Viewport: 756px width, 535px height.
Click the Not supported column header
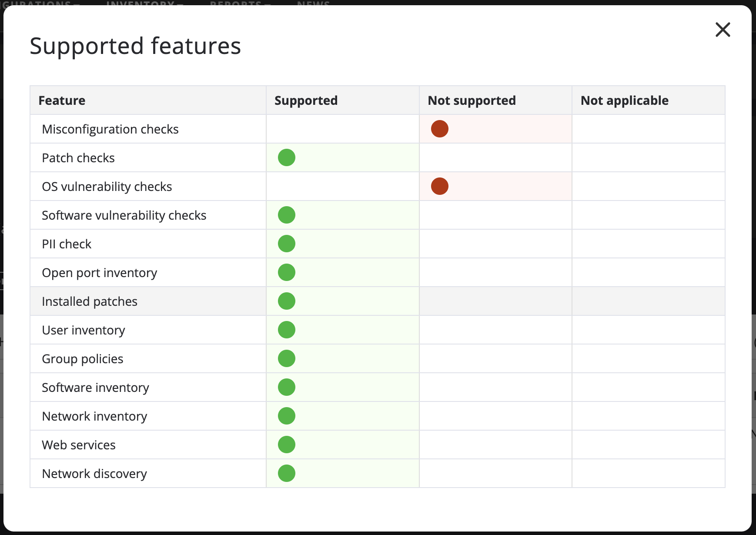[x=472, y=100]
